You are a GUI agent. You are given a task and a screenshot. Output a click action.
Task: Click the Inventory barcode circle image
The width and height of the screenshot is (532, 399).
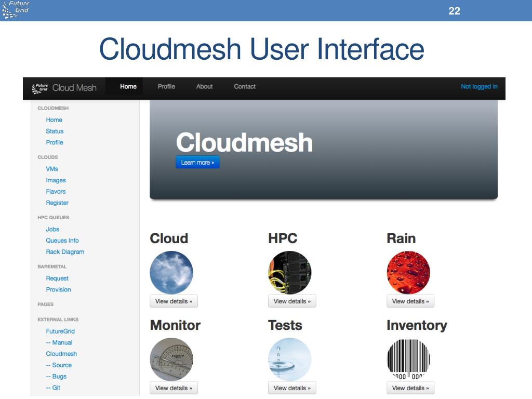pyautogui.click(x=408, y=360)
